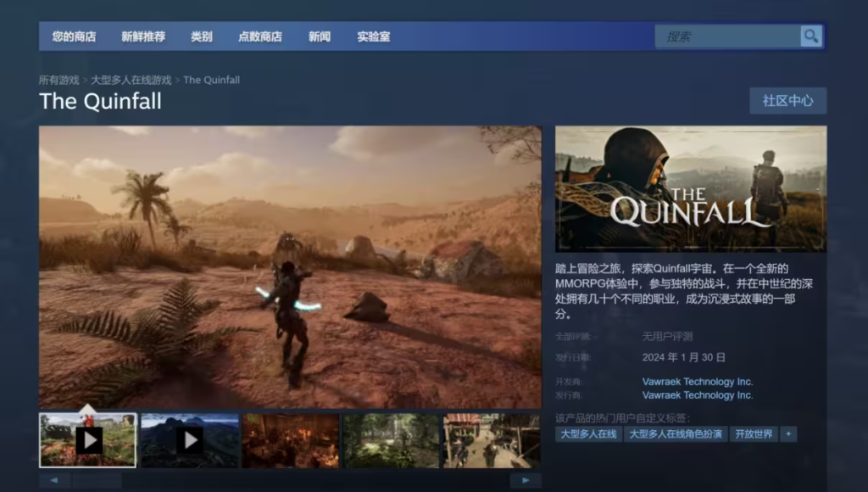Click the search magnifier icon

point(811,36)
